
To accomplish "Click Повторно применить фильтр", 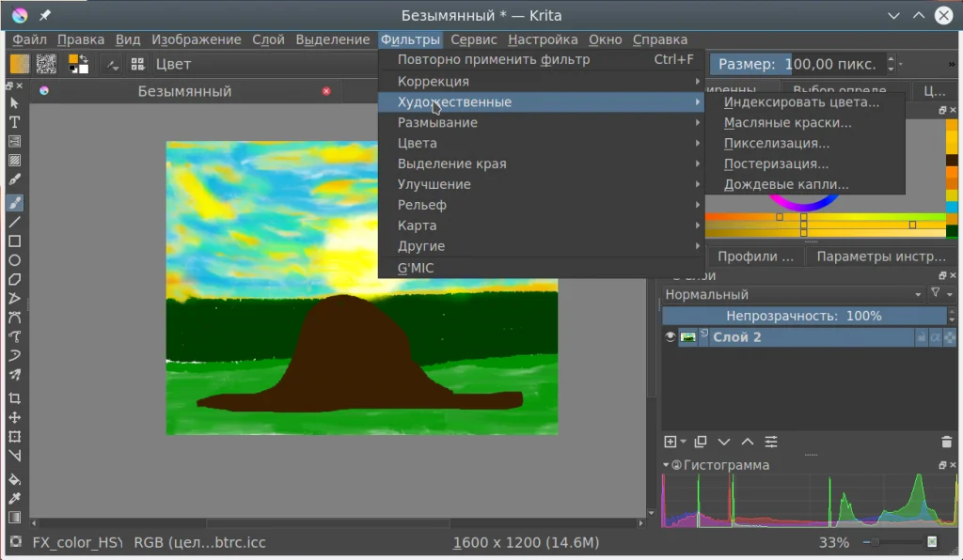I will pyautogui.click(x=493, y=60).
